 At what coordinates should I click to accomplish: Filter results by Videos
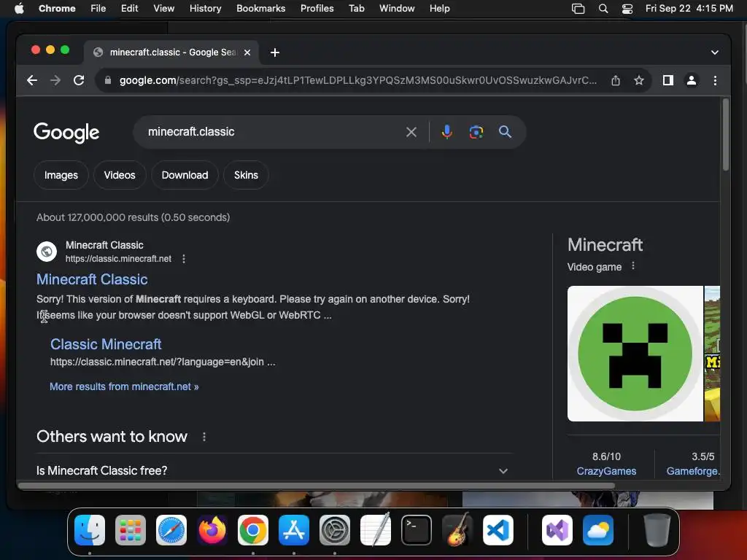click(x=120, y=175)
